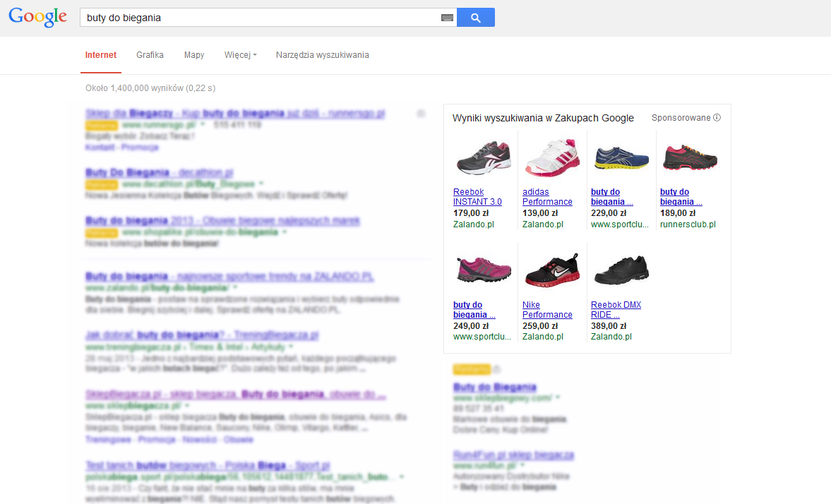Click 'Zalando.pl' under adidas Performance
The width and height of the screenshot is (831, 504).
(x=543, y=224)
